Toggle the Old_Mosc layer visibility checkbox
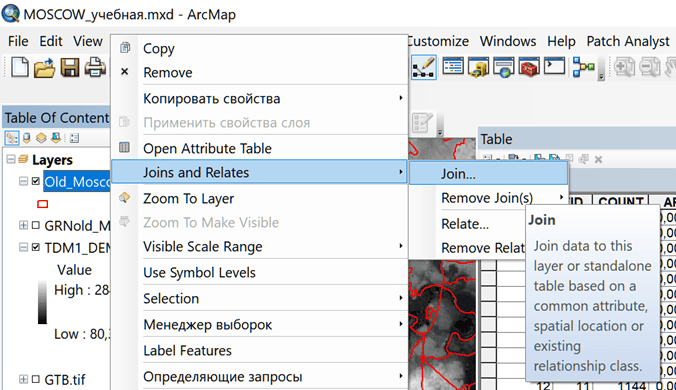The image size is (676, 390). click(x=36, y=181)
